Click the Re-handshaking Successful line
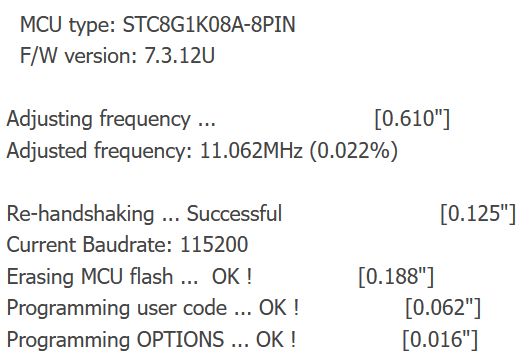 coord(144,214)
